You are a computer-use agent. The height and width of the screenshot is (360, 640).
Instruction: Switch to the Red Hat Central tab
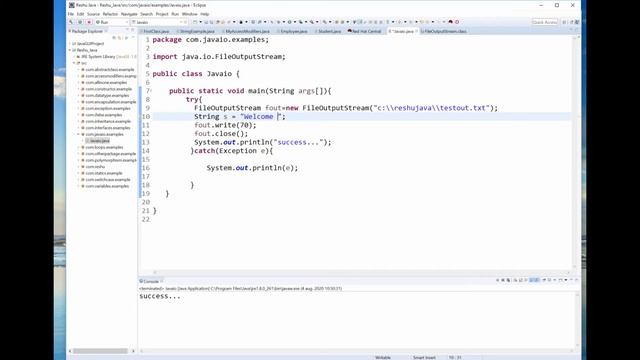[364, 31]
